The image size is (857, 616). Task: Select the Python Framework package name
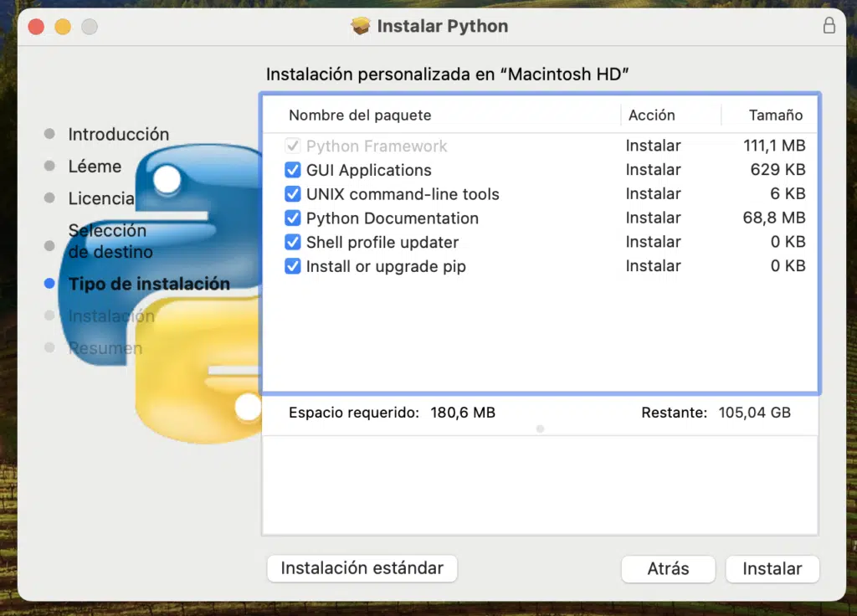point(376,146)
